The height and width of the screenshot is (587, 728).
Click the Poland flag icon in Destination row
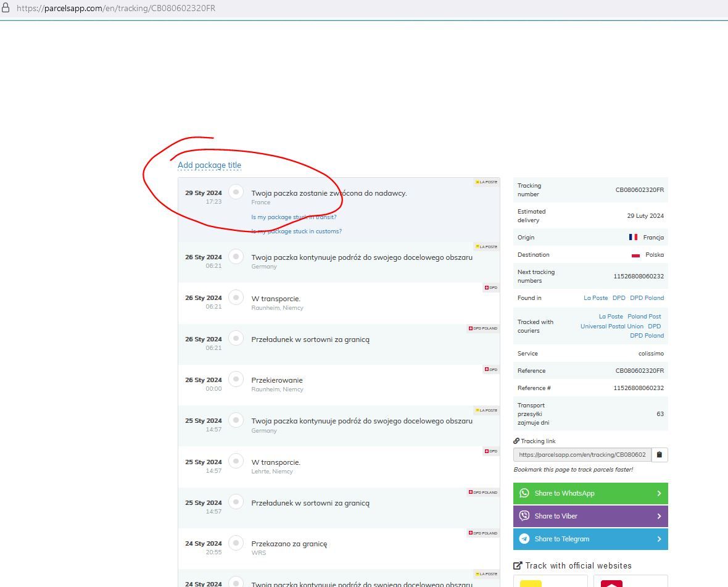point(635,255)
